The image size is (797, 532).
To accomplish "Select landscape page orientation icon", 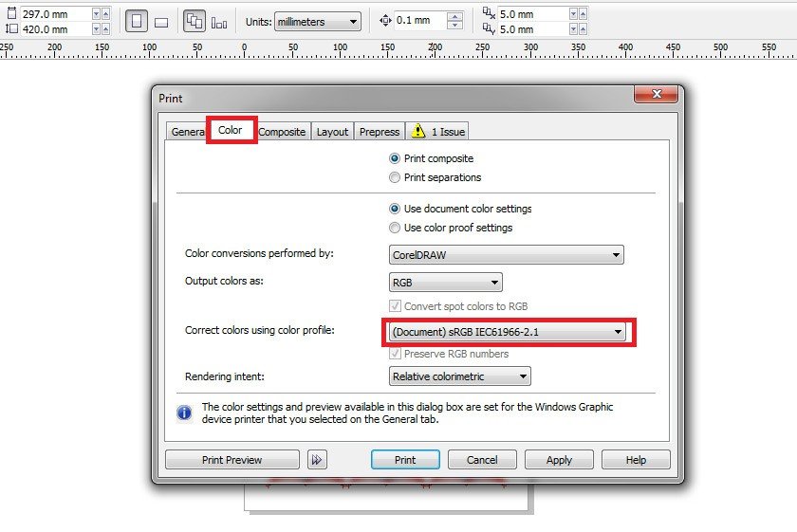I will click(x=161, y=22).
